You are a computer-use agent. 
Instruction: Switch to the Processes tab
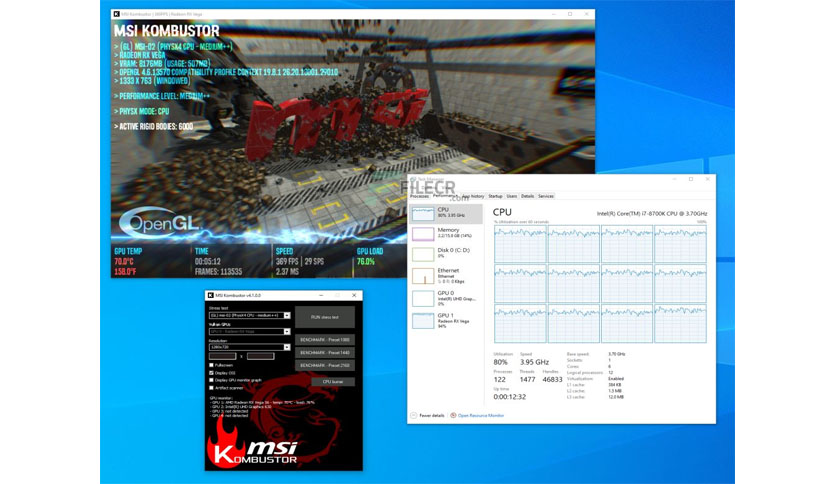pyautogui.click(x=420, y=196)
